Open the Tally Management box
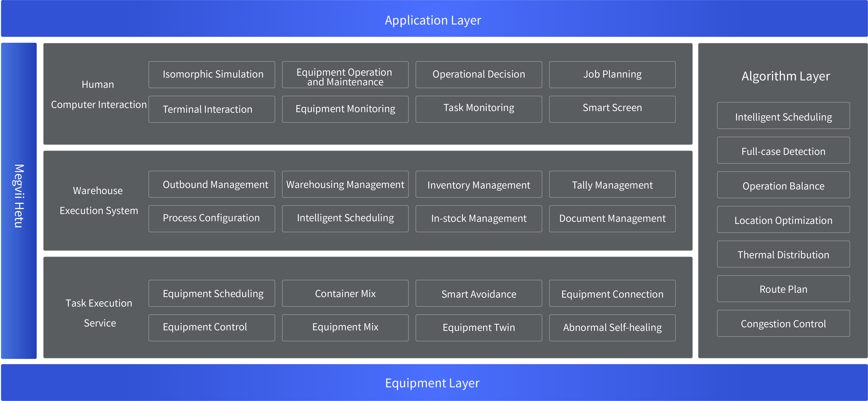 [612, 184]
